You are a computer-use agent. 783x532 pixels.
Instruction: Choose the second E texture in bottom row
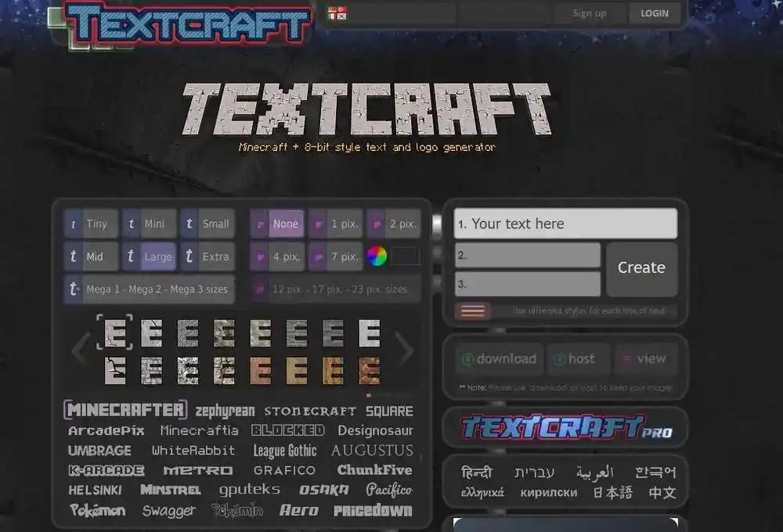[151, 371]
